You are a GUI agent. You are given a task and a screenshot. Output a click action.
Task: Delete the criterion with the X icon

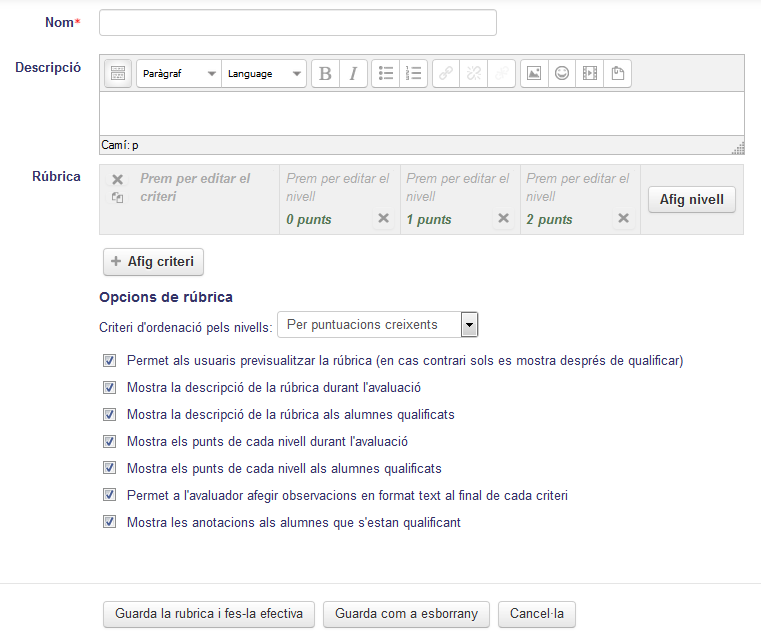point(117,180)
